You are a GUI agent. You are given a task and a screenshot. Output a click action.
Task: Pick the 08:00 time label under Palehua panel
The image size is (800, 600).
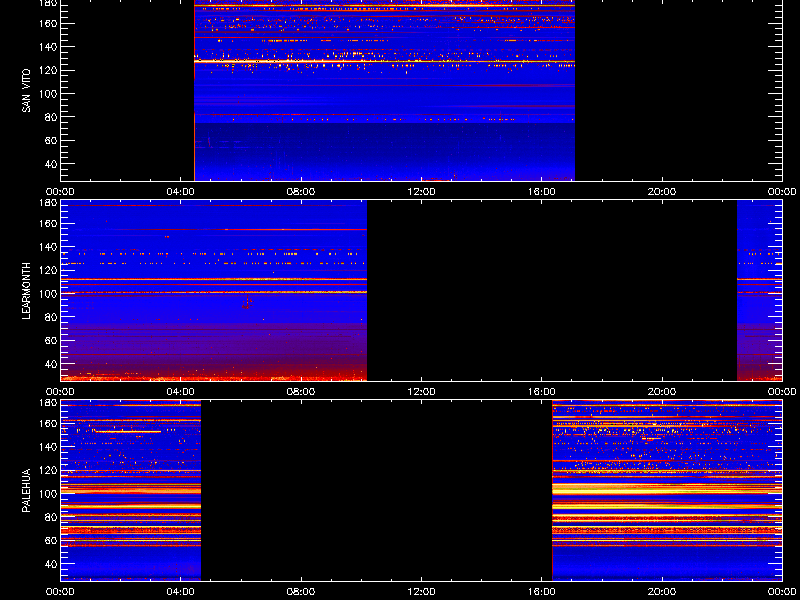tap(301, 592)
